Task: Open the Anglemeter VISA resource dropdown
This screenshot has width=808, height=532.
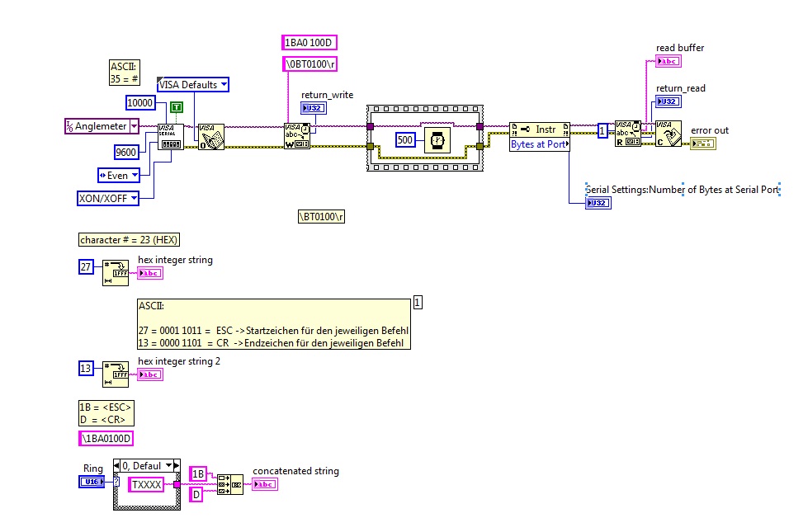Action: click(x=134, y=126)
